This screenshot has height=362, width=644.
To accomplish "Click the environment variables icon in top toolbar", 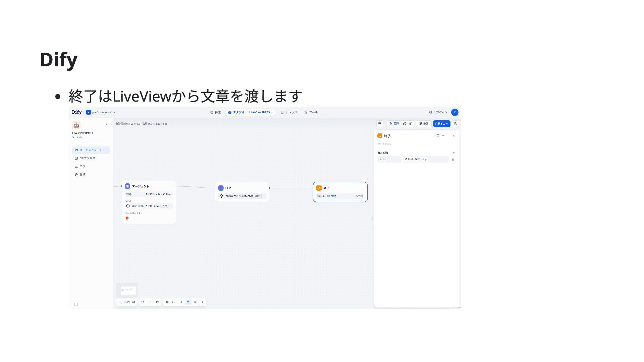I will click(380, 124).
